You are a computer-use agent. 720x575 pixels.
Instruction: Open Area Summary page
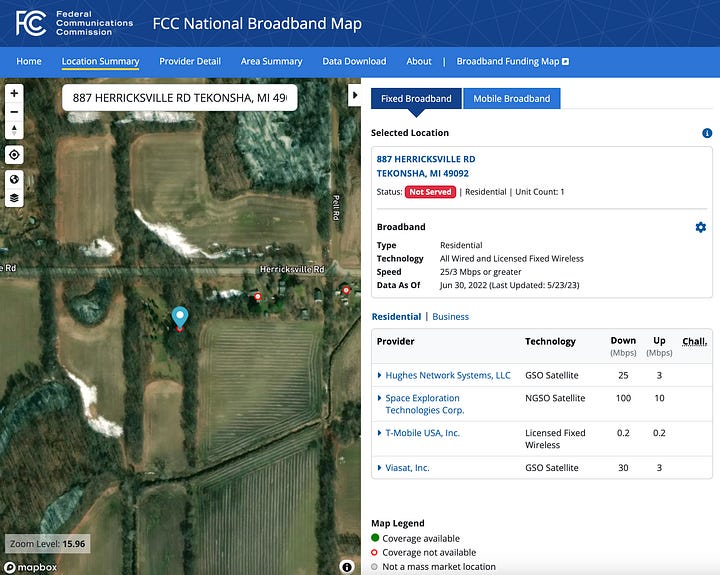coord(271,61)
